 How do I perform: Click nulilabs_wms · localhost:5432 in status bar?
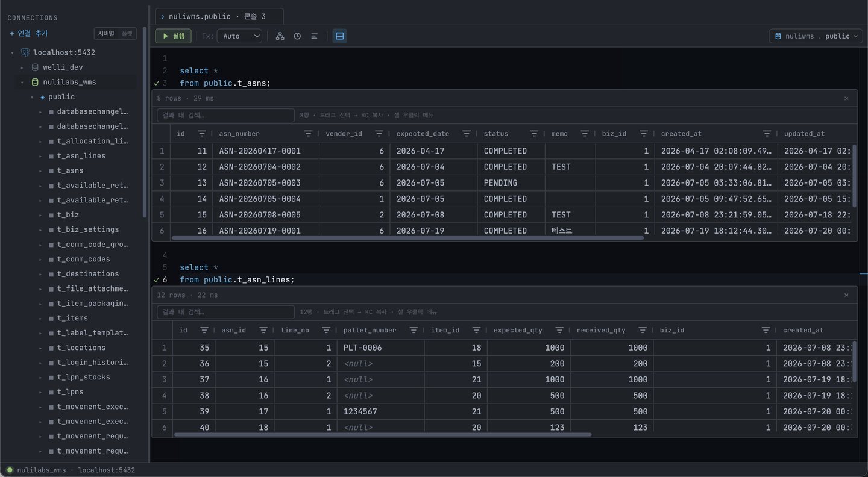coord(76,470)
